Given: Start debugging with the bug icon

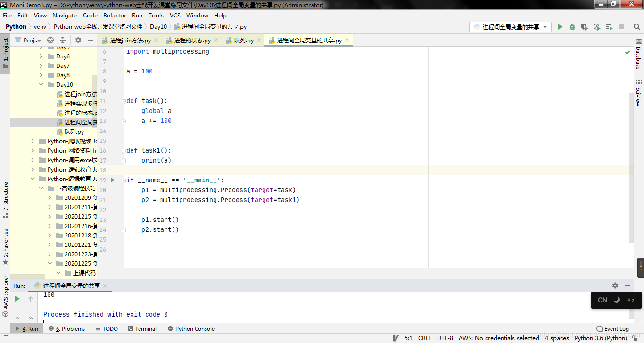Looking at the screenshot, I should pyautogui.click(x=572, y=27).
